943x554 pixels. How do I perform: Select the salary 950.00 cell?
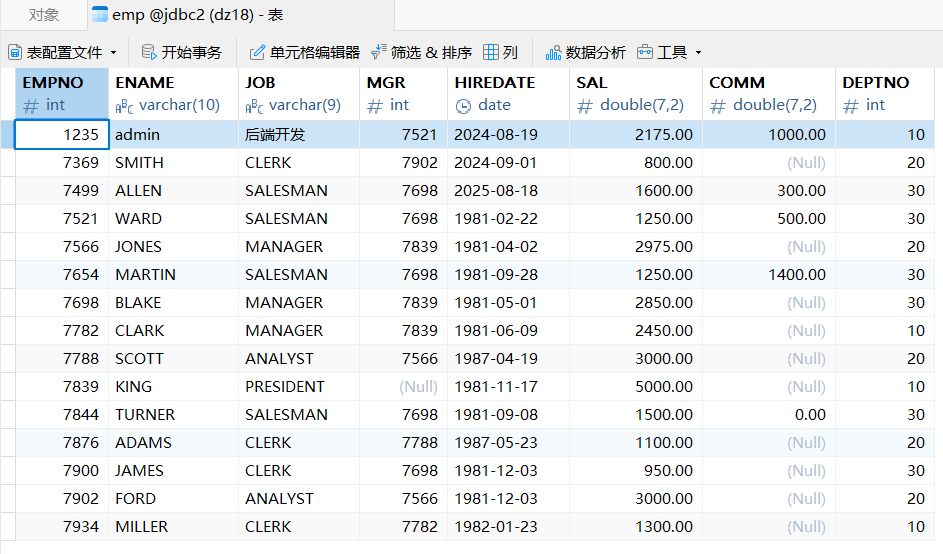tap(636, 470)
